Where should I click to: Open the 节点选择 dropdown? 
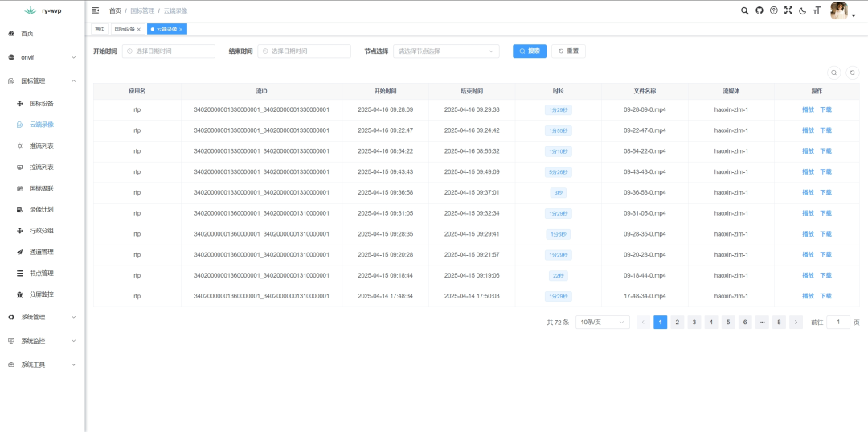(446, 51)
